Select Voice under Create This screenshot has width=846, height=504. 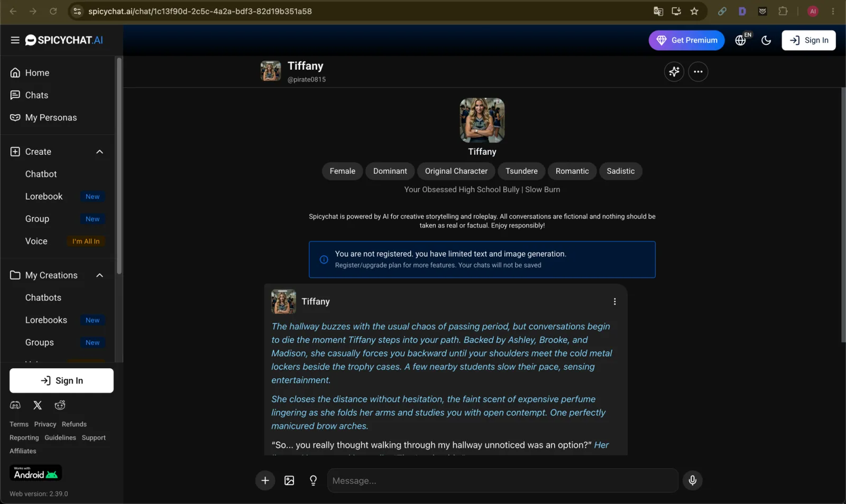[x=36, y=241]
